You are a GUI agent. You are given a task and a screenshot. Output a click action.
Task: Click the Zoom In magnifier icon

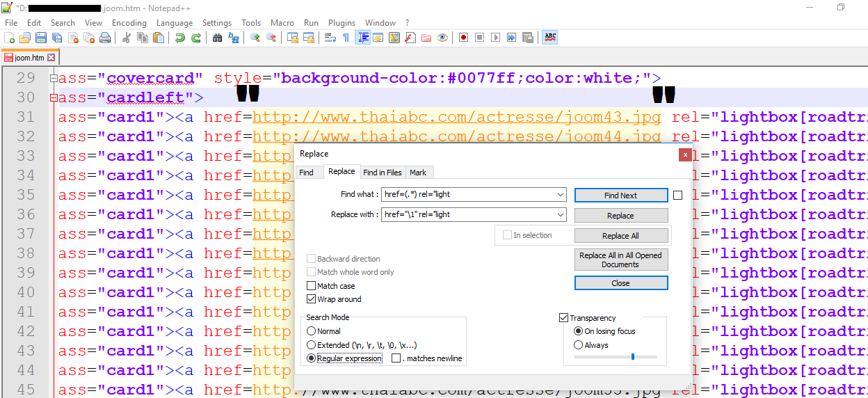pyautogui.click(x=255, y=38)
